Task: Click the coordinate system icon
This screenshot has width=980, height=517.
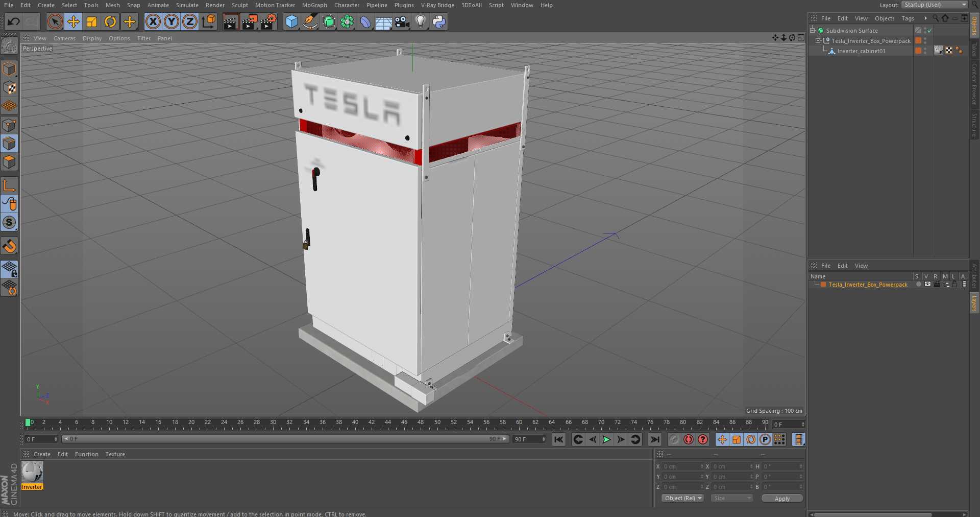Action: coord(209,21)
